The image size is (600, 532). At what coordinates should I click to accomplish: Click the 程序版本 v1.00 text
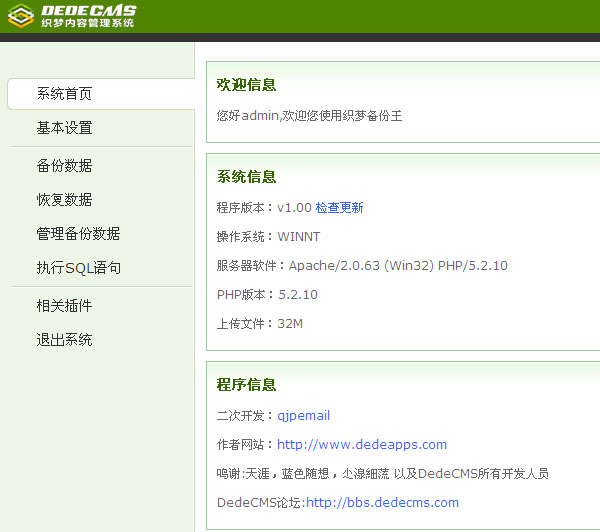point(264,208)
